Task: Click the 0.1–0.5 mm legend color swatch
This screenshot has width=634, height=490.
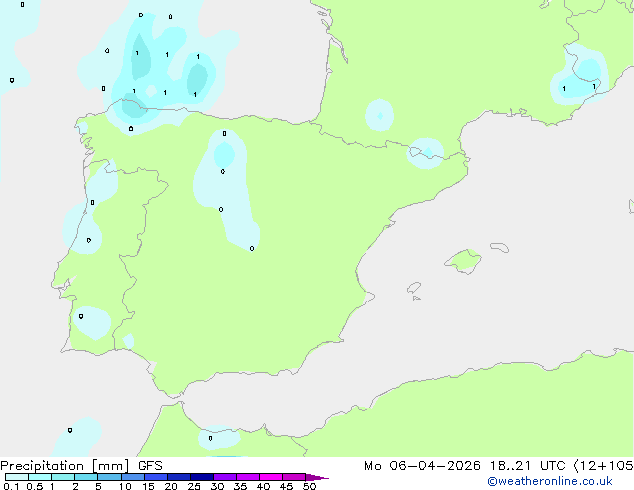Action: pyautogui.click(x=17, y=477)
